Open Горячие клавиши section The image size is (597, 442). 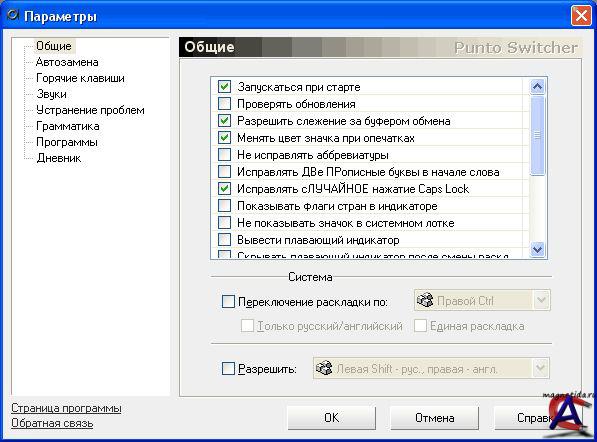point(80,78)
